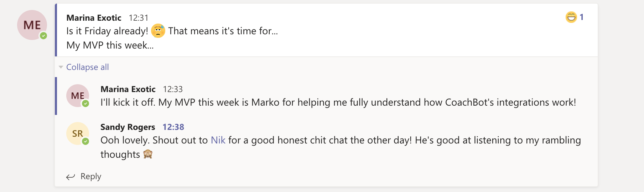Click the Reply arrow icon
This screenshot has height=192, width=644.
tap(71, 177)
